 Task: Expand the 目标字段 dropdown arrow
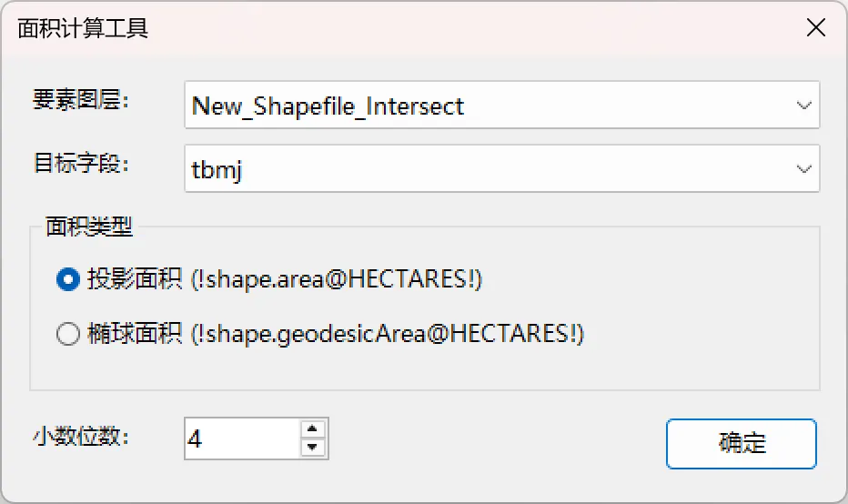click(x=803, y=168)
